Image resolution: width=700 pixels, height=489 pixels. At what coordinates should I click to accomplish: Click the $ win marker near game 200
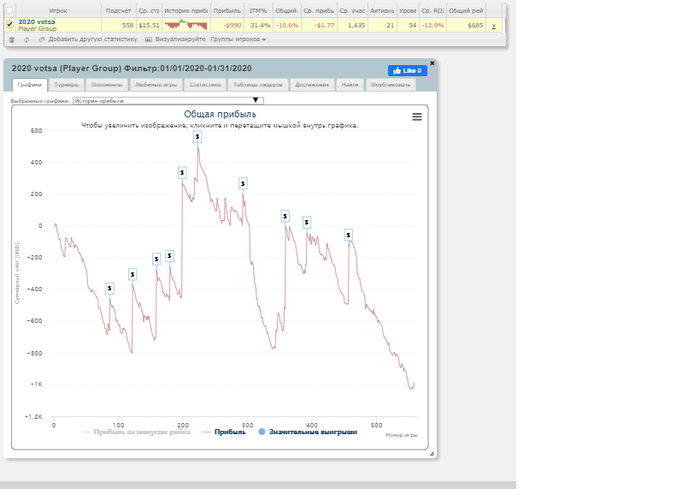pos(182,173)
